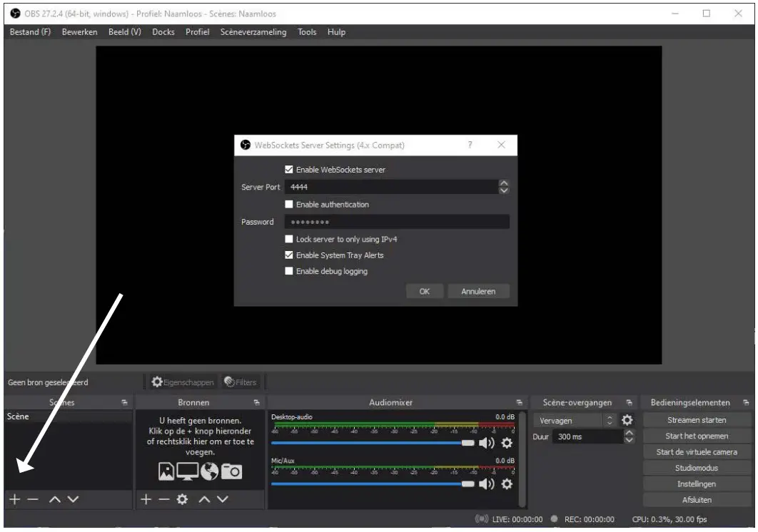Click the browser globe source icon
This screenshot has width=758, height=532.
(209, 471)
